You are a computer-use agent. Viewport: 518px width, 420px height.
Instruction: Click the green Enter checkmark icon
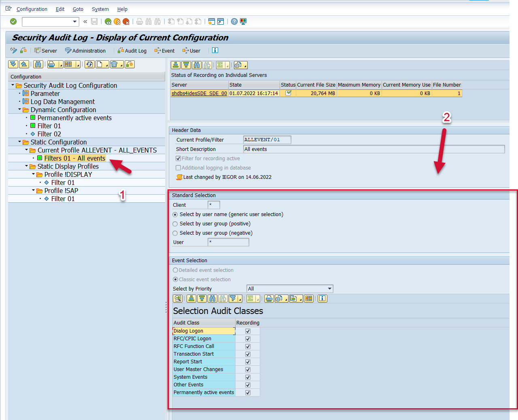[x=13, y=21]
